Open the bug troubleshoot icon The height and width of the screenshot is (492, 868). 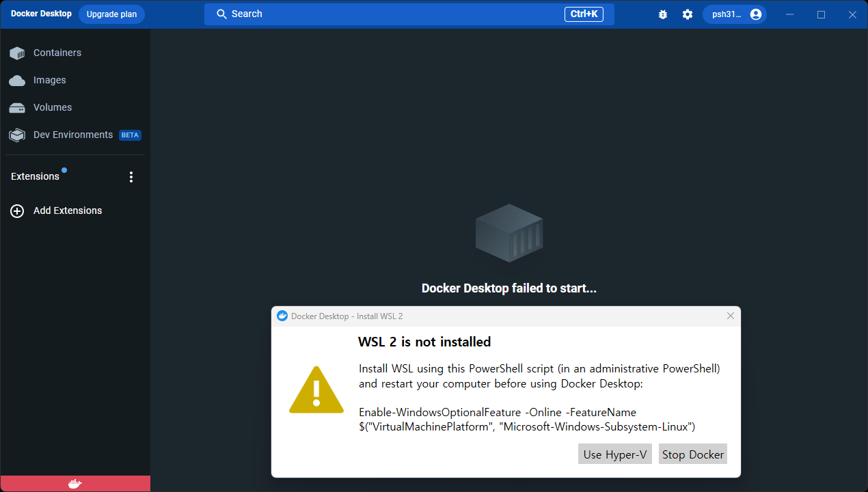[663, 14]
